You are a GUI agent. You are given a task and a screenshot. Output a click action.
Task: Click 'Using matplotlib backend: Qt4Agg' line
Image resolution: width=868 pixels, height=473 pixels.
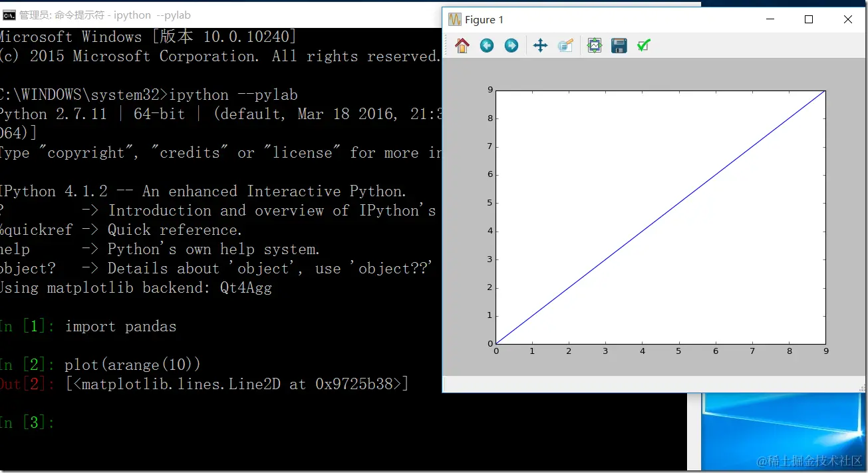click(x=136, y=288)
